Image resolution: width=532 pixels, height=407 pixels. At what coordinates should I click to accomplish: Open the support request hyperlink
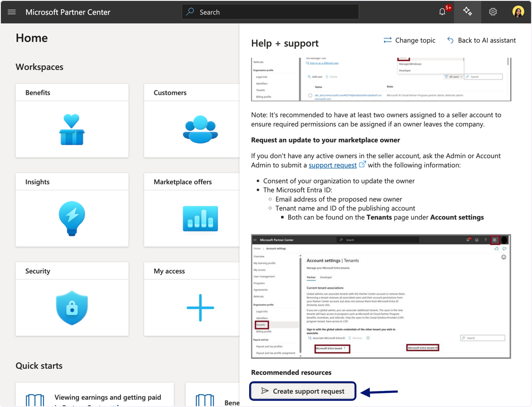[332, 165]
